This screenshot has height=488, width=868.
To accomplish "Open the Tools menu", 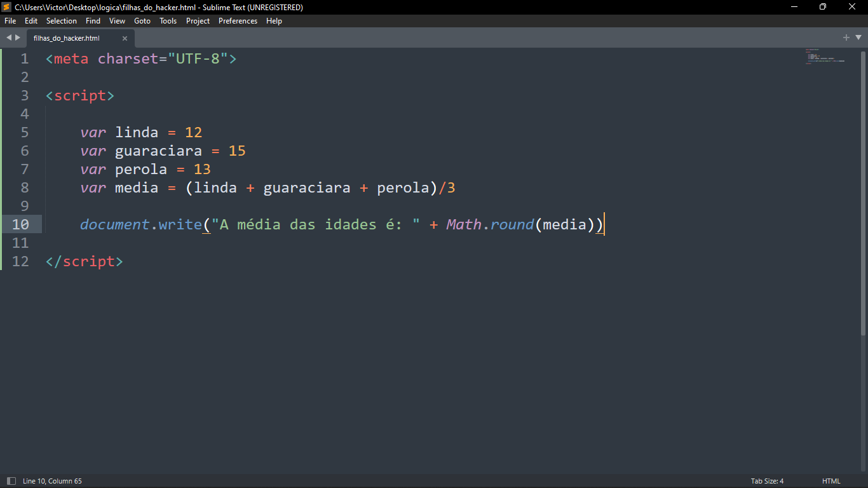I will 168,21.
